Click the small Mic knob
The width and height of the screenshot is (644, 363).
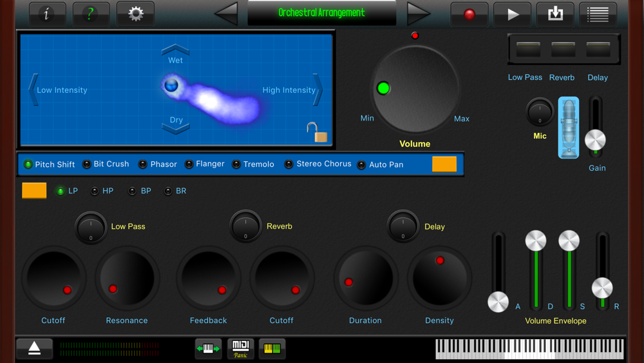tap(540, 112)
